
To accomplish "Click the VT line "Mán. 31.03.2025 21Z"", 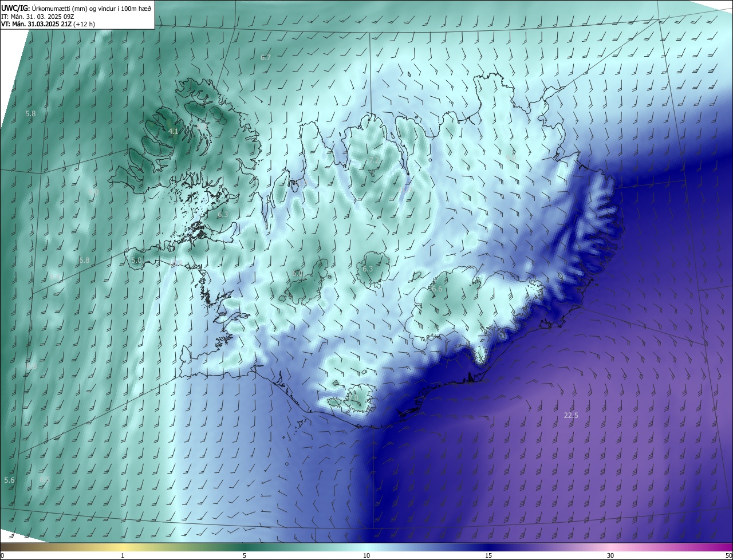I will pyautogui.click(x=42, y=24).
